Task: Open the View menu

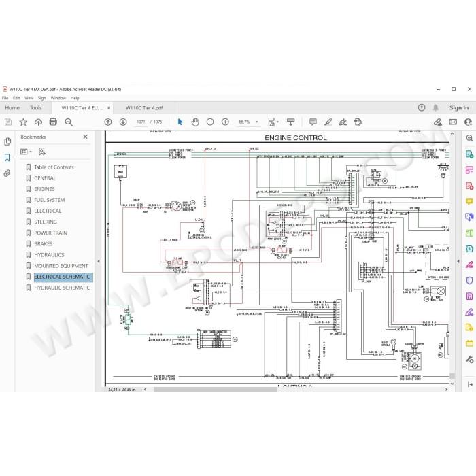Action: coord(29,98)
